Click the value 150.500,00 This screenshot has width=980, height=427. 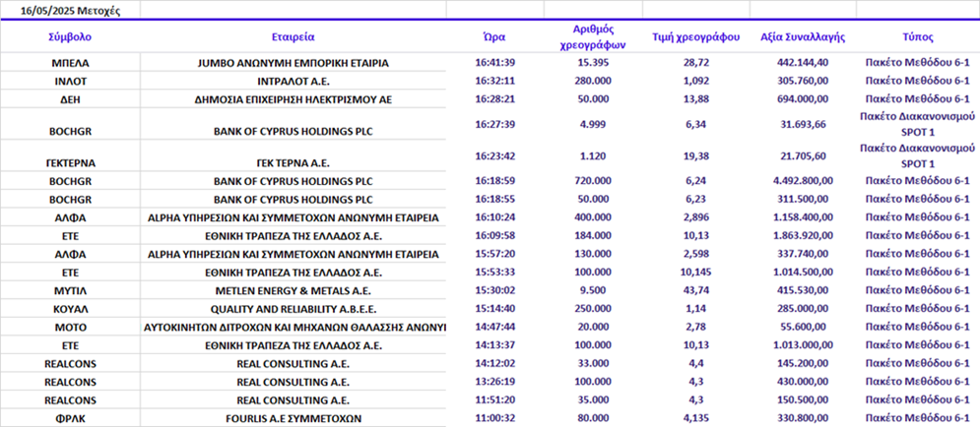803,399
